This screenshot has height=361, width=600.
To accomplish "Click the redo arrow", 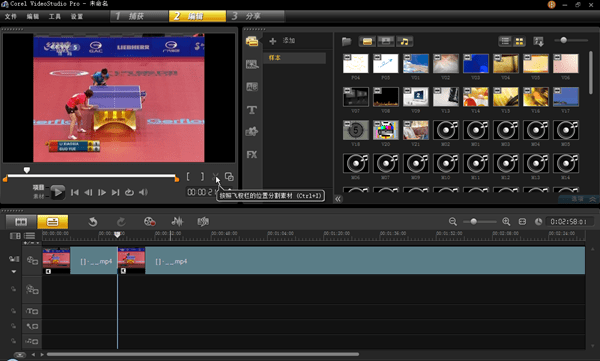I will [x=121, y=222].
